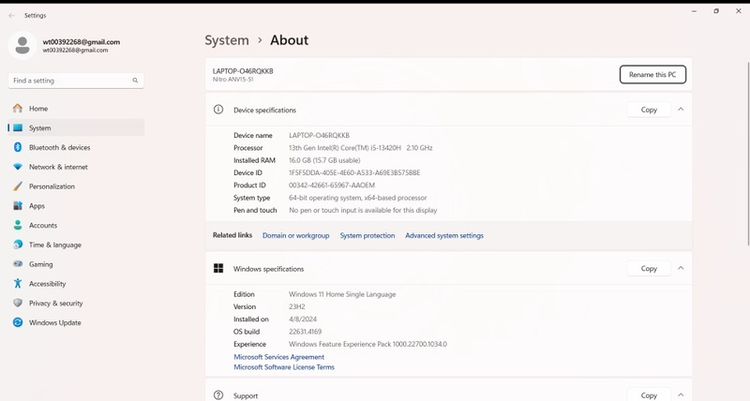Click the Accounts person icon
Image resolution: width=750 pixels, height=401 pixels.
tap(18, 225)
